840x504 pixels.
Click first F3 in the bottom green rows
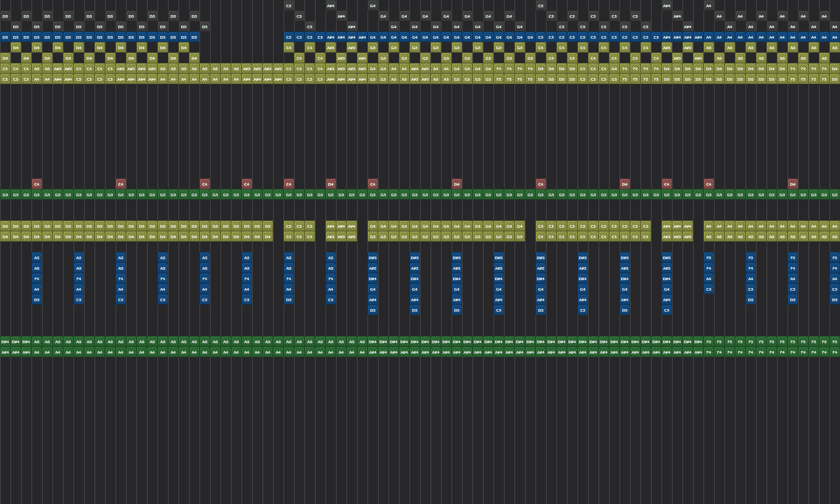tap(709, 341)
